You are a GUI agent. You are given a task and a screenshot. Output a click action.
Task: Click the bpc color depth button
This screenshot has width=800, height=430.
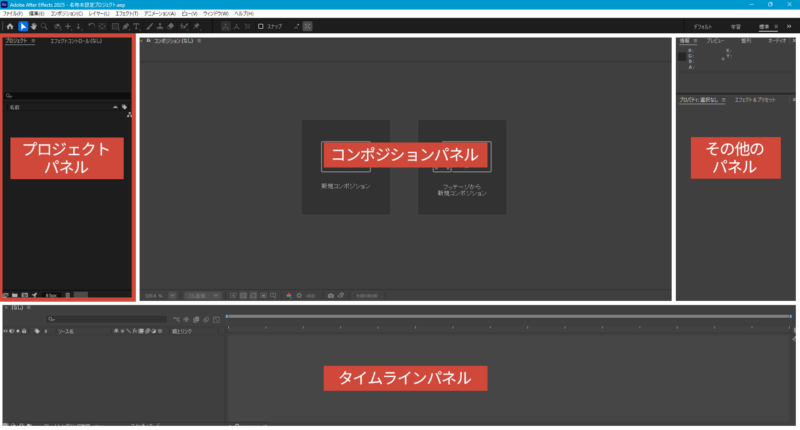point(51,295)
